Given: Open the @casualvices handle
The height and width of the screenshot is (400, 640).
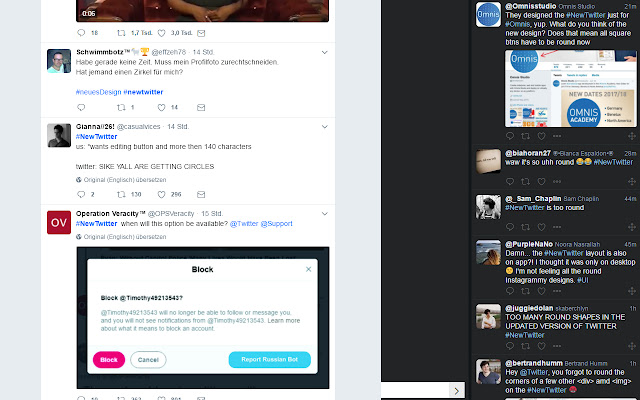Looking at the screenshot, I should [x=138, y=127].
